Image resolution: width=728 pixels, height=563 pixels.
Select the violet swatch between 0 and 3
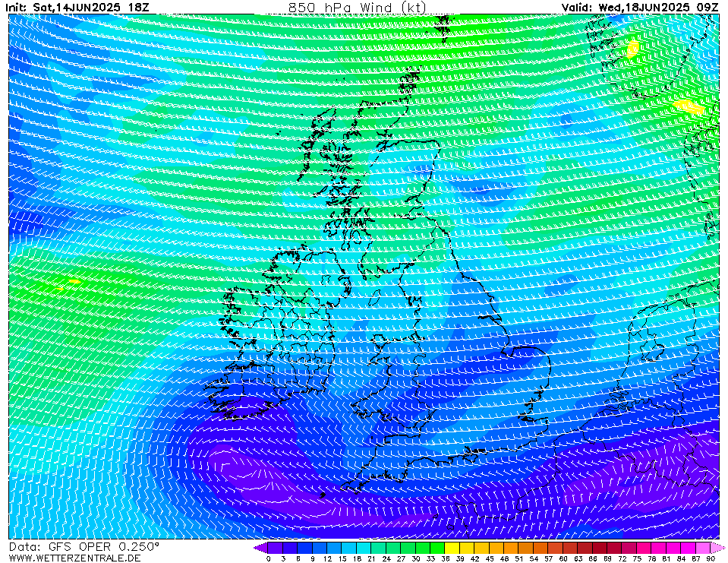coord(276,548)
